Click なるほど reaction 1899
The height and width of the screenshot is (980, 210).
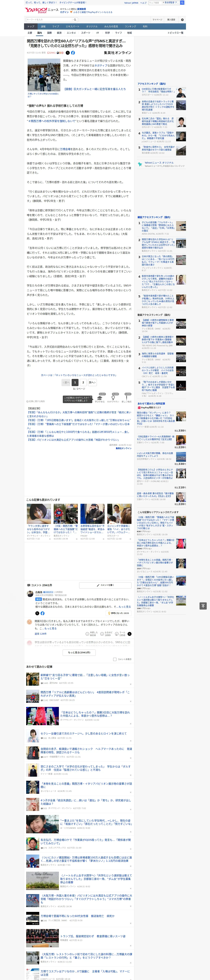tap(106, 634)
